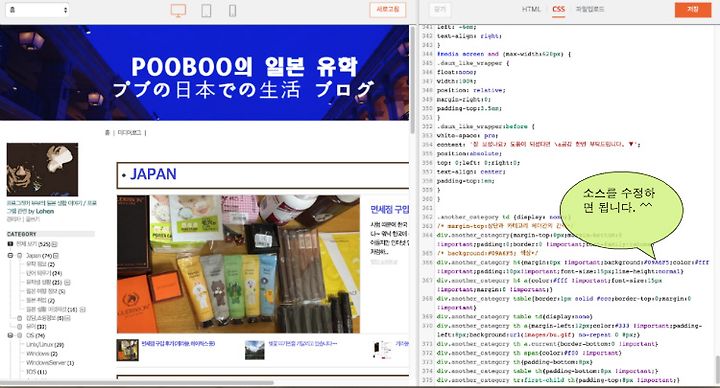Click the CSS editor vertical scrollbar thumb

coord(717,371)
